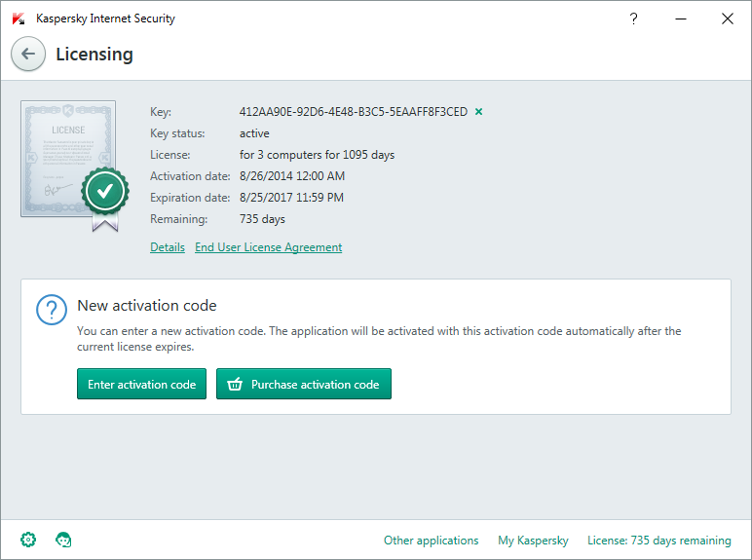Click the New activation code question icon

pyautogui.click(x=52, y=310)
